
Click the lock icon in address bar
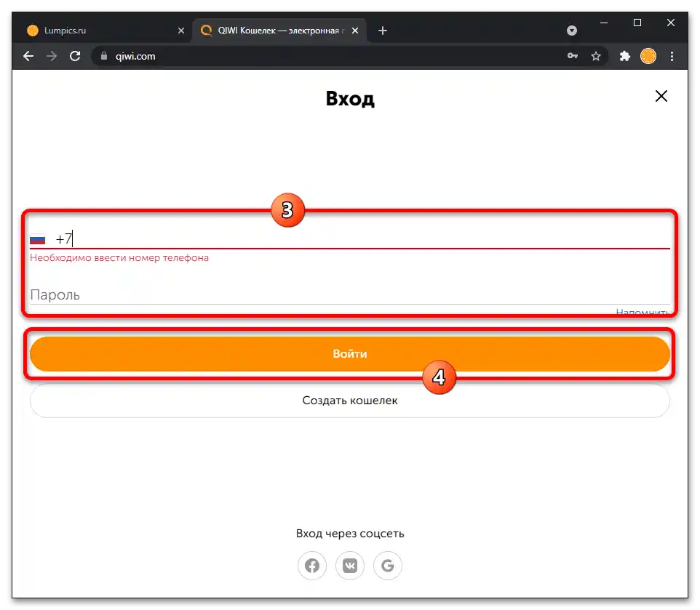point(104,56)
